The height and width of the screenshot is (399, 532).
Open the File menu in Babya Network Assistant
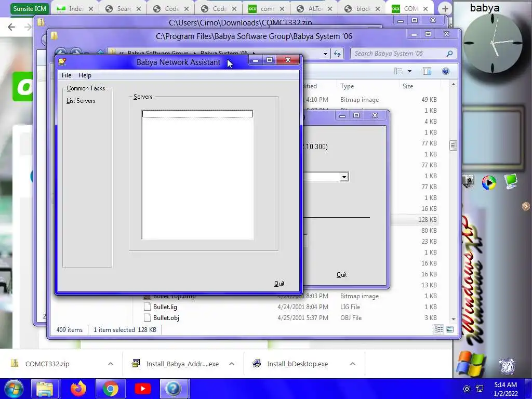pos(66,75)
